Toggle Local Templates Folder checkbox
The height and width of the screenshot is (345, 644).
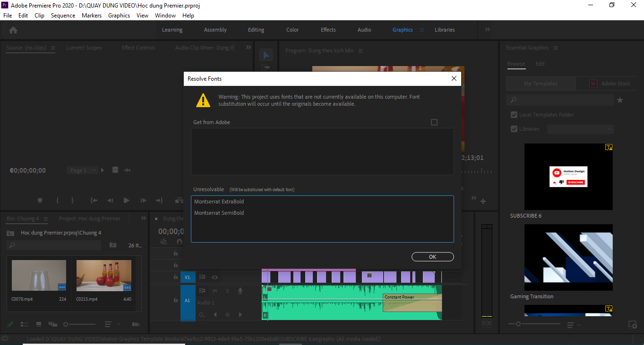(x=514, y=115)
